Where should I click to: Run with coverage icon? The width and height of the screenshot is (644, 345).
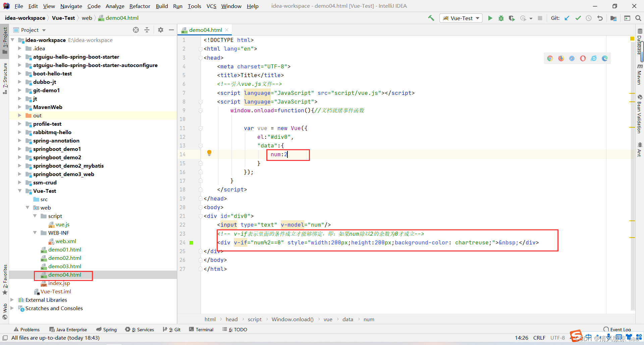tap(512, 18)
